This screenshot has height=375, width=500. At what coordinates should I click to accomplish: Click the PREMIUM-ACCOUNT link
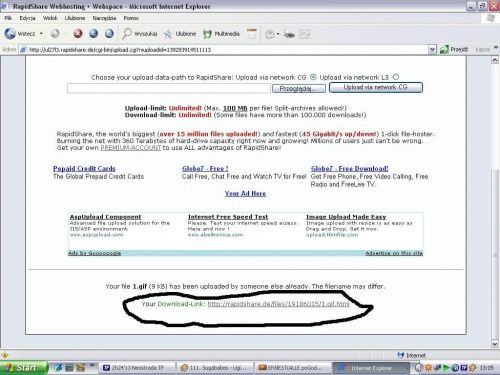point(131,148)
